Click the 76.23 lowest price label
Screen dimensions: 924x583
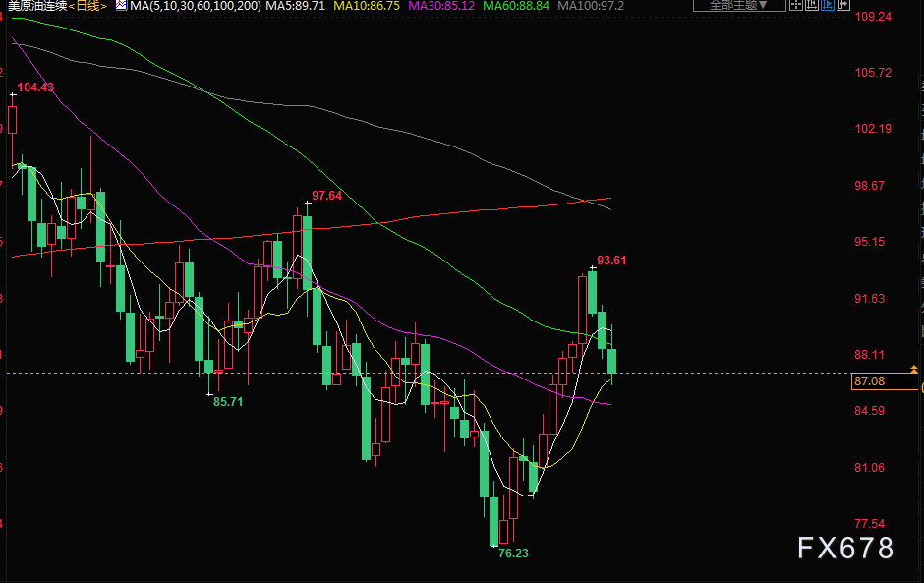click(513, 553)
